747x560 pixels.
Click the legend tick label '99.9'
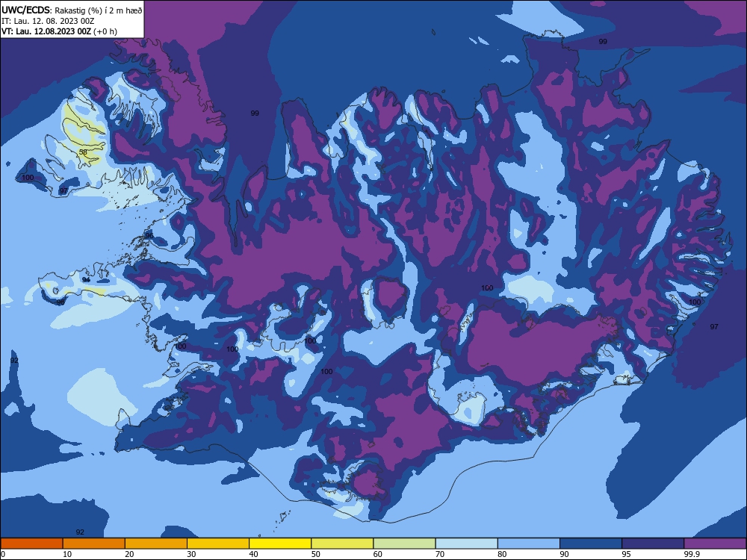(x=691, y=554)
